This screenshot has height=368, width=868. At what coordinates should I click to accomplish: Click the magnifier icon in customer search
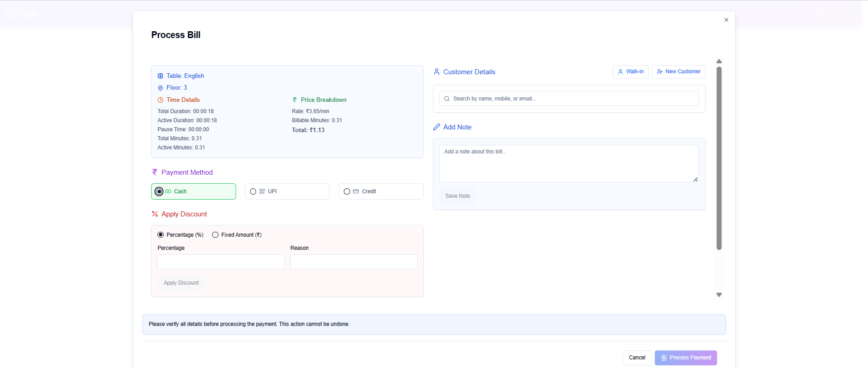[447, 99]
